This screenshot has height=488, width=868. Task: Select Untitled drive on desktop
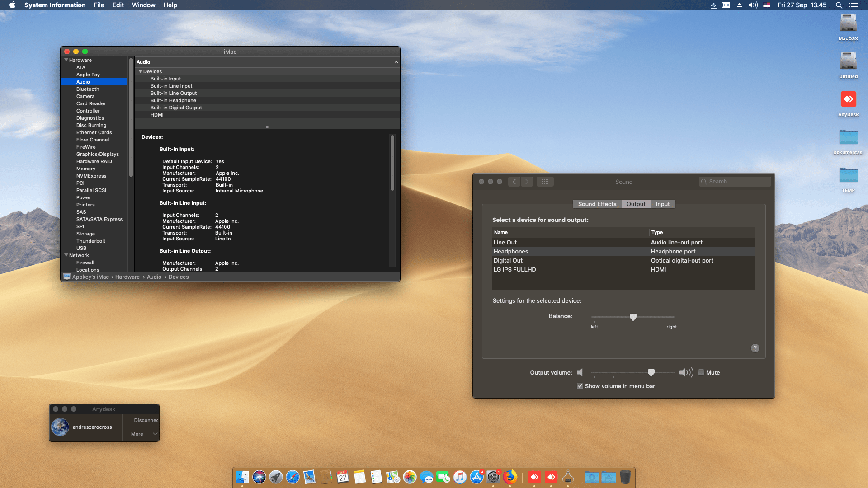click(x=848, y=61)
